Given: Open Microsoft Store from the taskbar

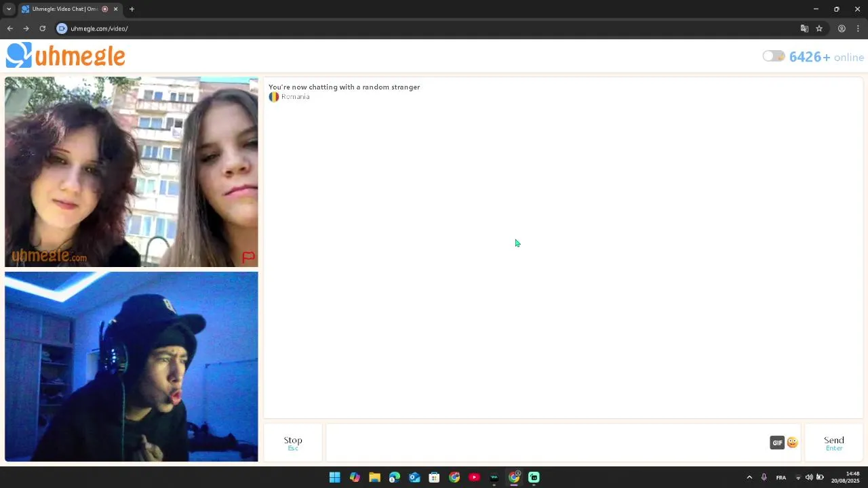Looking at the screenshot, I should coord(434,477).
